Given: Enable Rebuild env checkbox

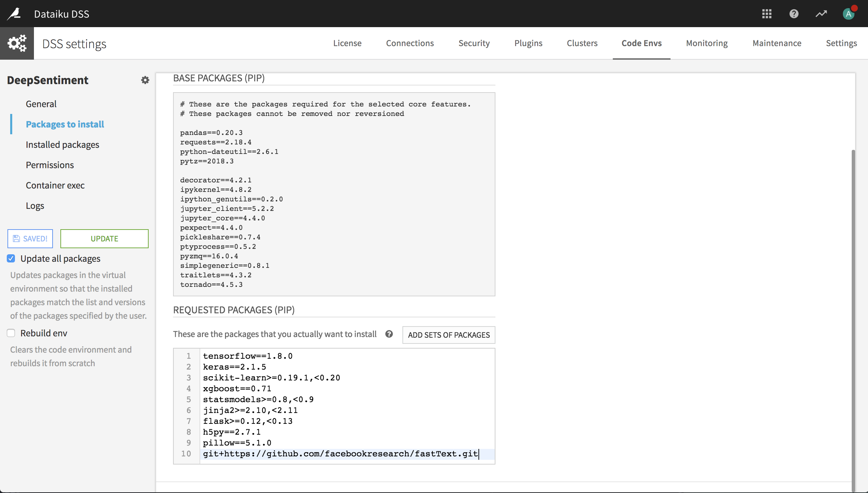Looking at the screenshot, I should (x=11, y=333).
